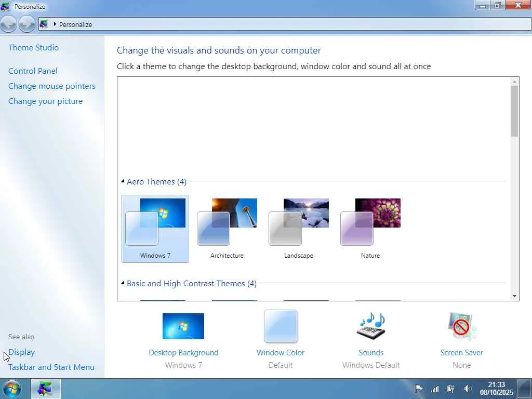
Task: Open the Windows Start orb
Action: (11, 389)
